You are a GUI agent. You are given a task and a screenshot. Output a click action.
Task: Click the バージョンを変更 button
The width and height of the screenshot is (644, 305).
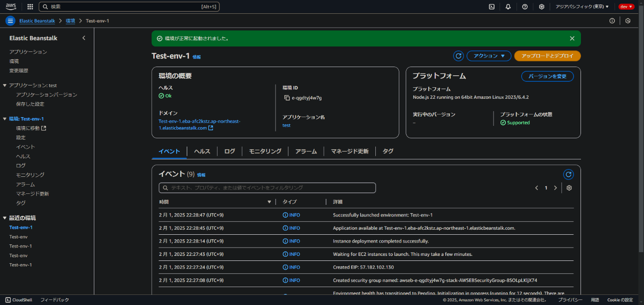point(547,76)
